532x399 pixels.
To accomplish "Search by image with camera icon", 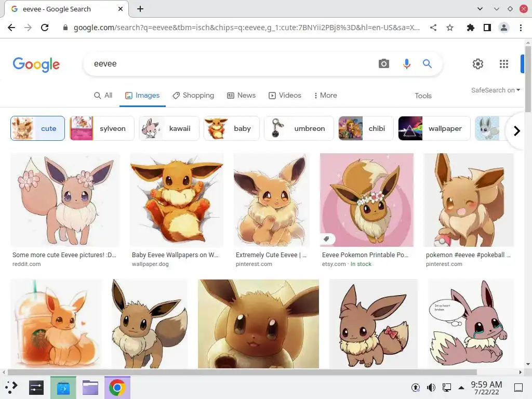I will click(x=384, y=63).
